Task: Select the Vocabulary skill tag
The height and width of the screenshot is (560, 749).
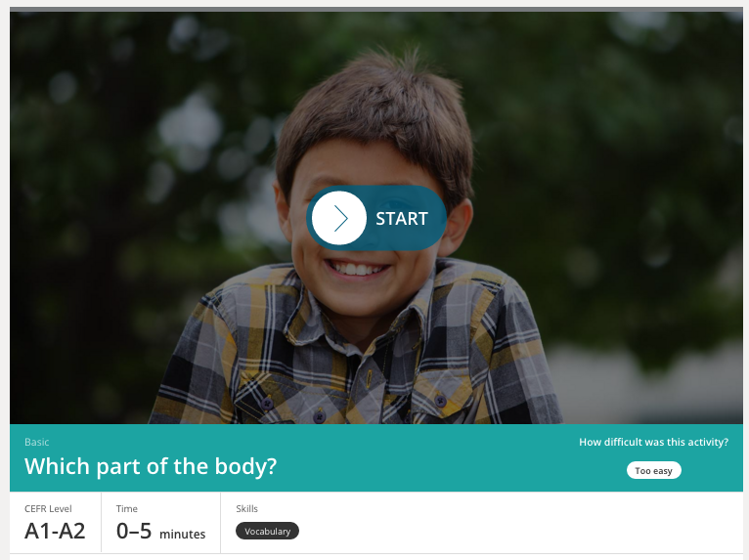Action: pos(268,531)
